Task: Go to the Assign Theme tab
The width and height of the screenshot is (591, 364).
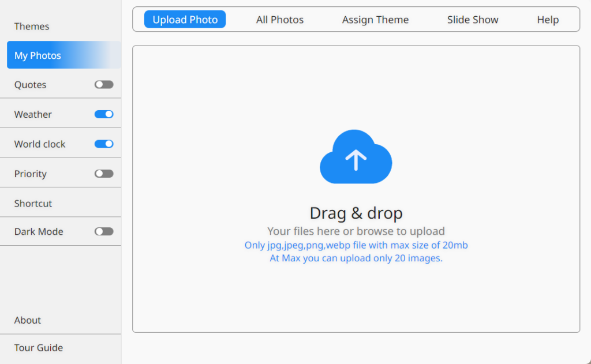Action: pyautogui.click(x=375, y=20)
